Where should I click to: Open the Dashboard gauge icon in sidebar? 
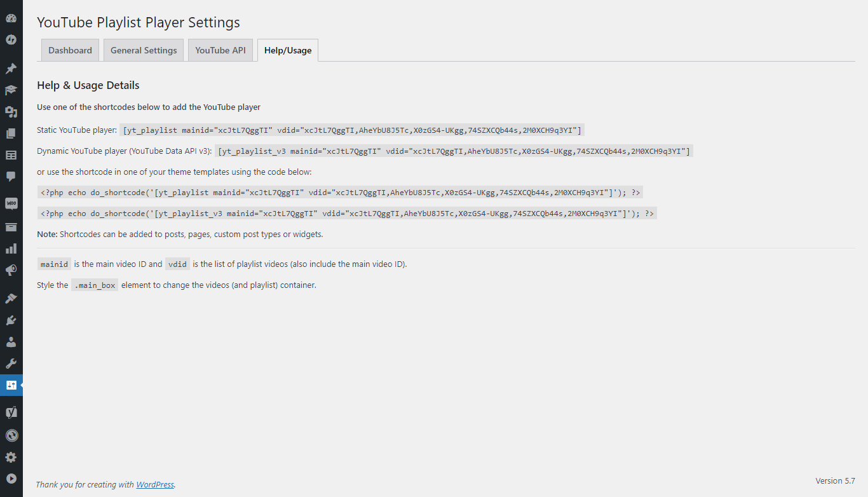click(x=11, y=18)
